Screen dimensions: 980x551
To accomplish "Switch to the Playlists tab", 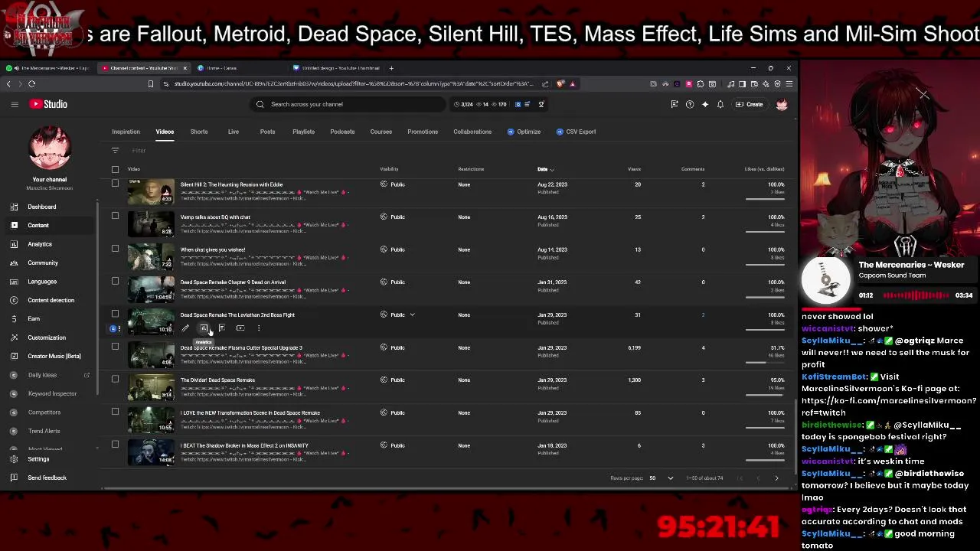I will click(x=303, y=132).
